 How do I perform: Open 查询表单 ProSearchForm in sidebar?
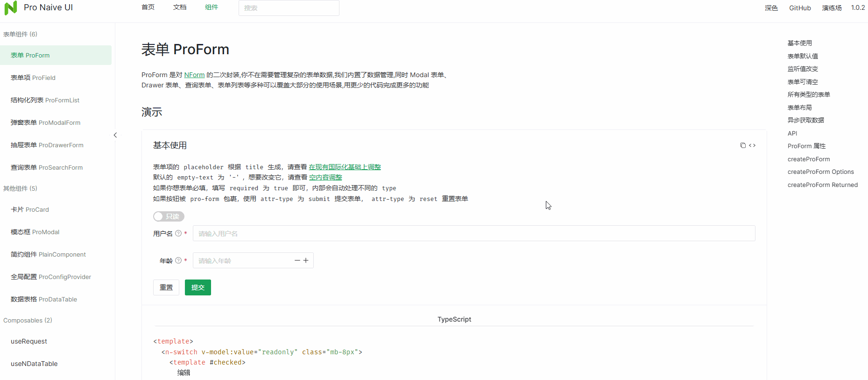pyautogui.click(x=56, y=167)
